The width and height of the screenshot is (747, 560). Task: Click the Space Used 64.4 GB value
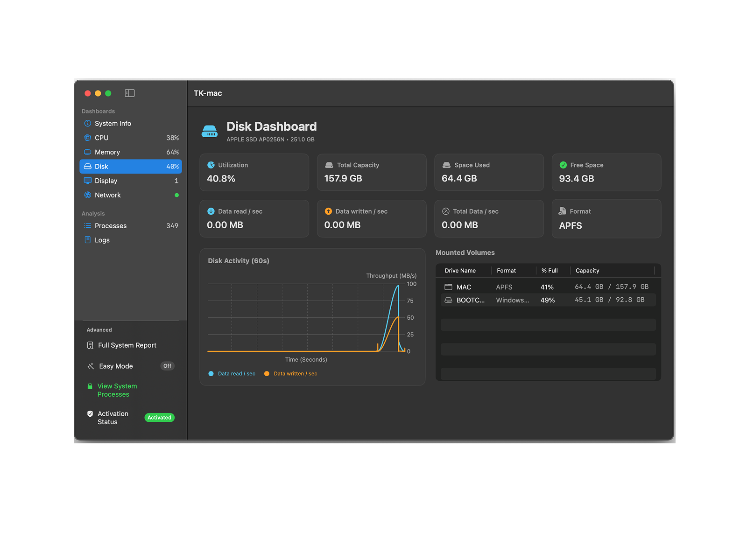click(459, 179)
